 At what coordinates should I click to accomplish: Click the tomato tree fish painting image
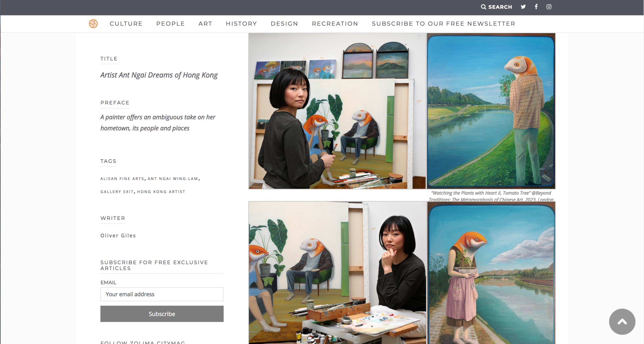click(491, 111)
